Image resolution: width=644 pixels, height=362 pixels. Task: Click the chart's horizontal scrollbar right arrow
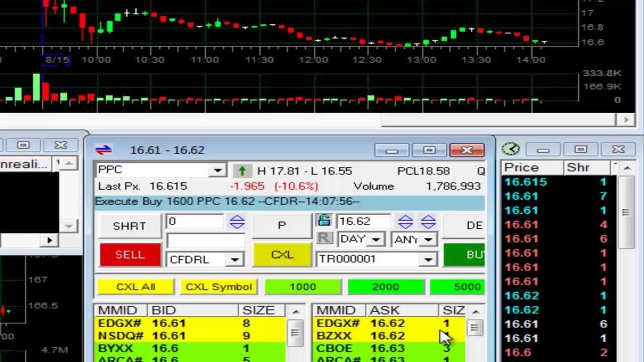tap(626, 120)
